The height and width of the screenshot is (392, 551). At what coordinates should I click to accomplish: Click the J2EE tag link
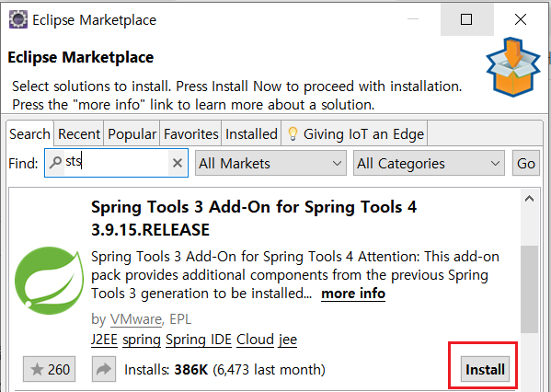coord(104,340)
